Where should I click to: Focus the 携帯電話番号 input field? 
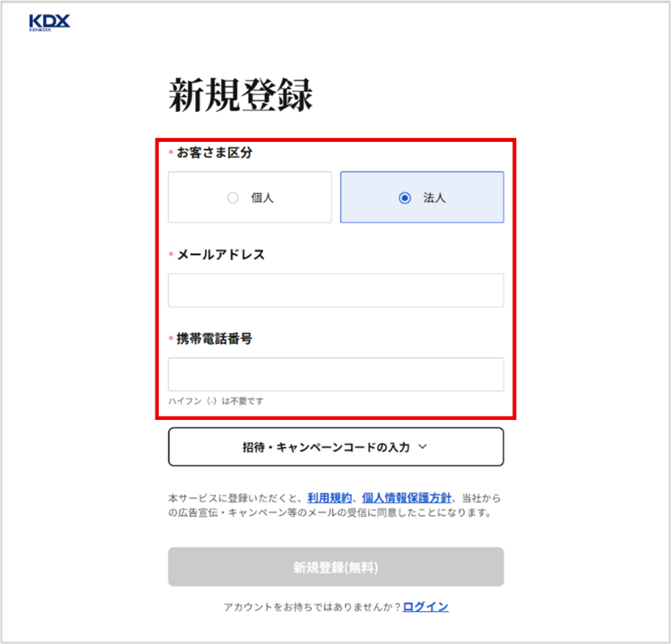(336, 374)
